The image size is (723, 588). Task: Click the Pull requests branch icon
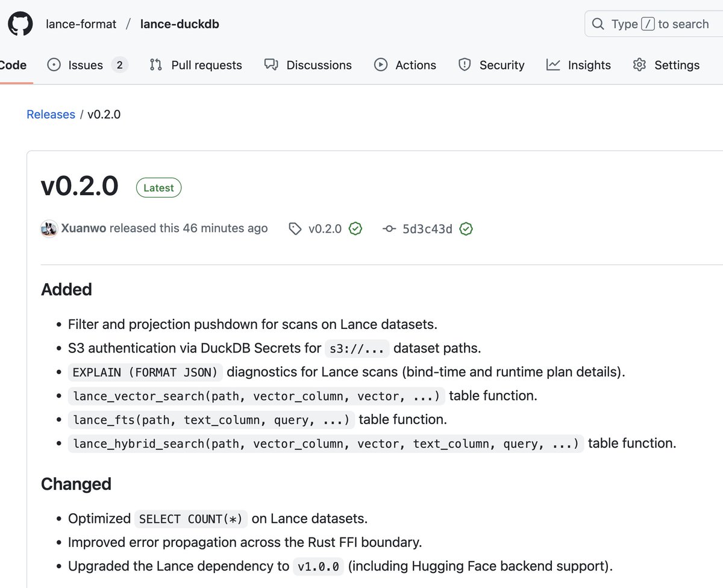[156, 65]
